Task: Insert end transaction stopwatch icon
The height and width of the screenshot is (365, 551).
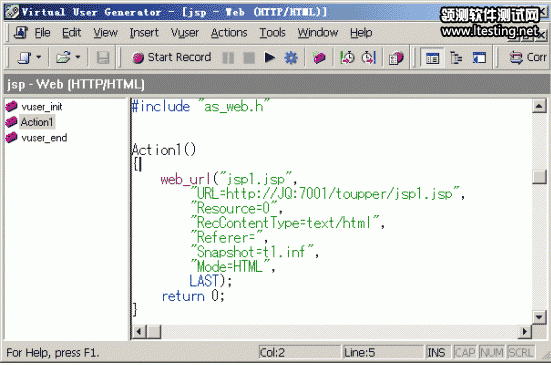Action: coord(369,58)
